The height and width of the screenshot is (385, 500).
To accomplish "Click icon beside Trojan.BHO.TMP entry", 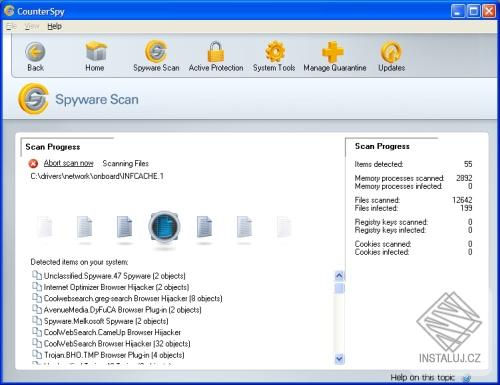I will point(37,354).
